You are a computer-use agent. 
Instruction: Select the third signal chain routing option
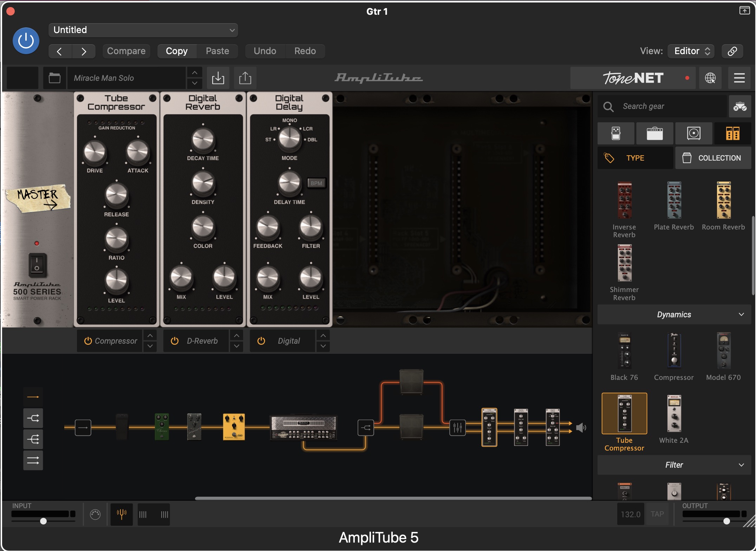click(x=33, y=439)
